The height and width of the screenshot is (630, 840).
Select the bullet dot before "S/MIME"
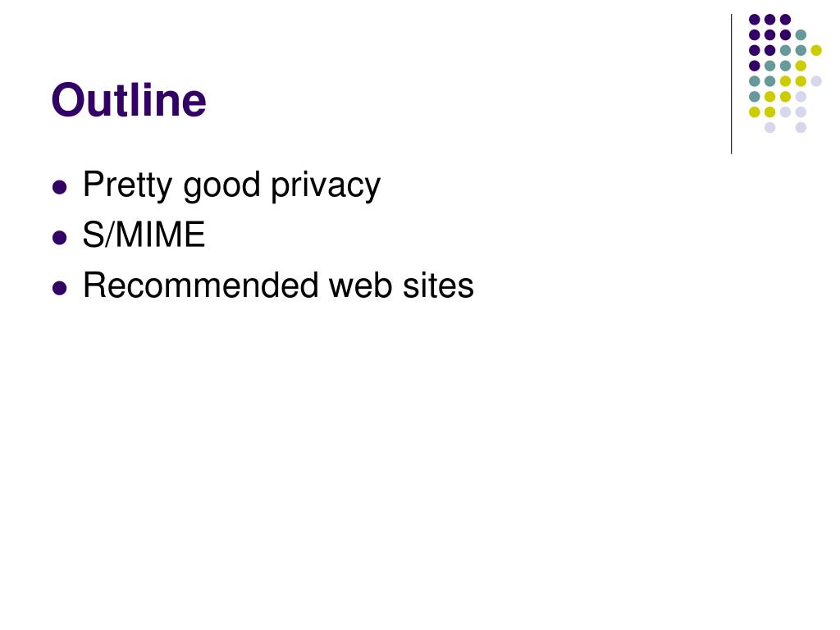pos(59,237)
